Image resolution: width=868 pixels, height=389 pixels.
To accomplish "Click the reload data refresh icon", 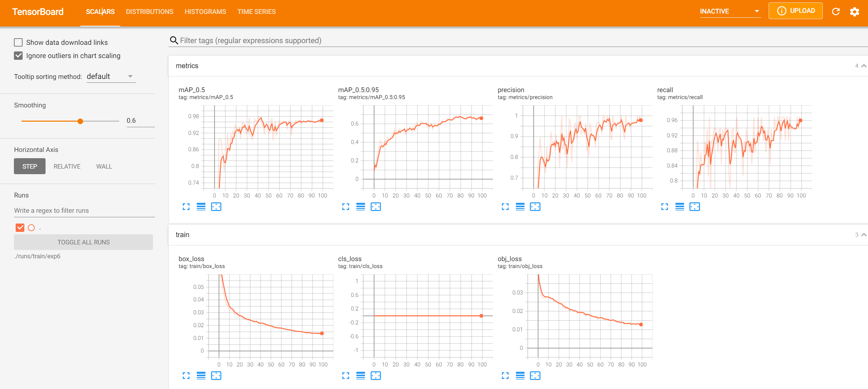I will click(x=836, y=11).
